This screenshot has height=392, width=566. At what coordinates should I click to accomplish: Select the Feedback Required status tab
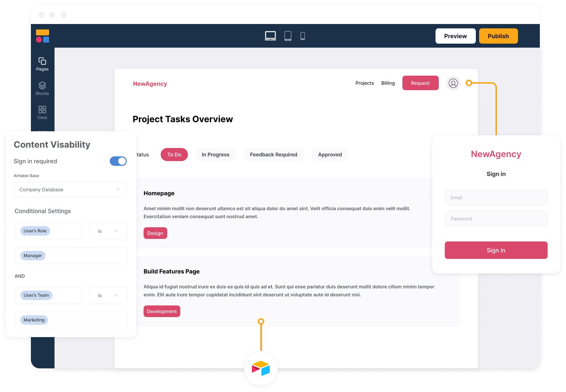pyautogui.click(x=274, y=155)
